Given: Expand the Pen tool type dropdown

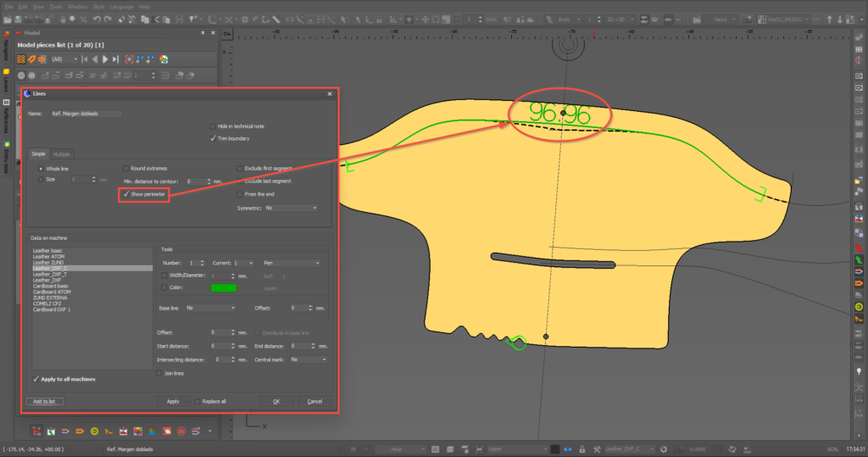Looking at the screenshot, I should [x=292, y=263].
